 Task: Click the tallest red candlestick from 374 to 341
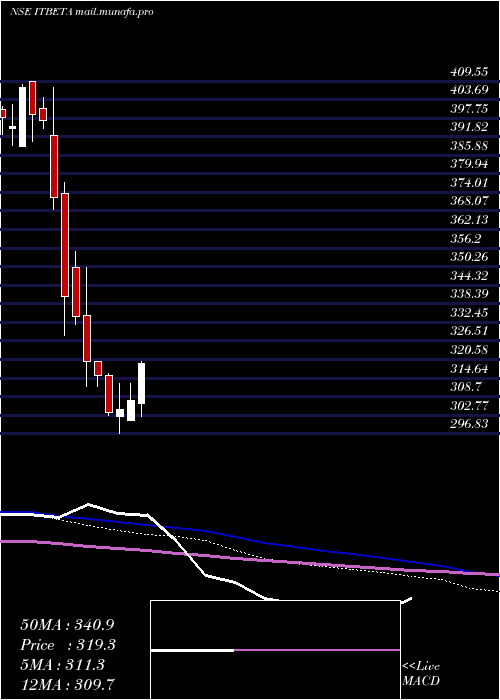[x=65, y=245]
